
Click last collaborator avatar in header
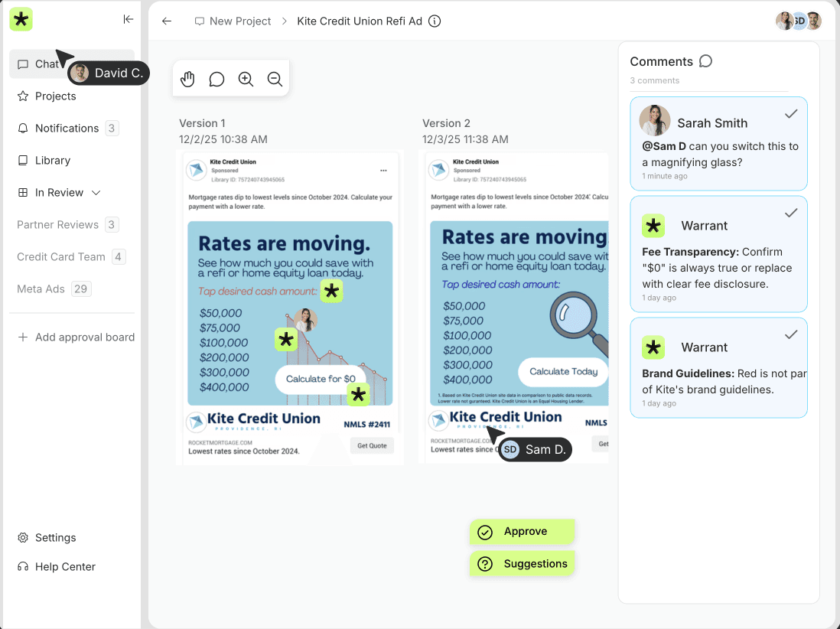coord(813,21)
